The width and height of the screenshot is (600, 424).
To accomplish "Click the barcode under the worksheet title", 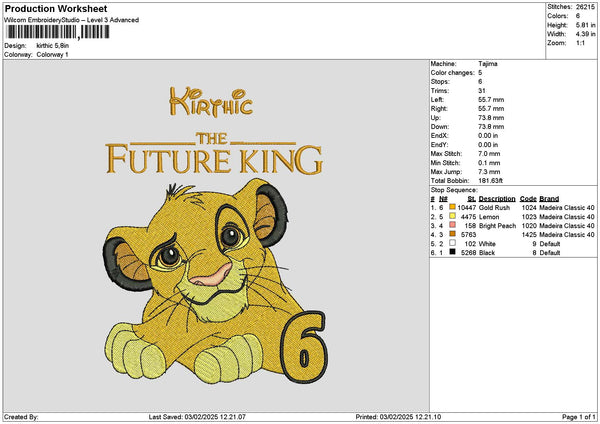I will pyautogui.click(x=58, y=32).
